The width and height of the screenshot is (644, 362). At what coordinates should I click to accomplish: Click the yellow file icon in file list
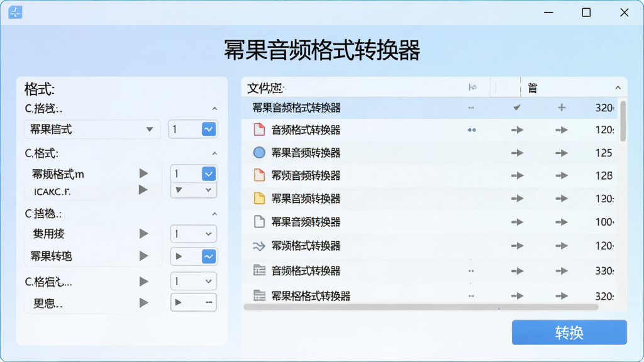(259, 198)
